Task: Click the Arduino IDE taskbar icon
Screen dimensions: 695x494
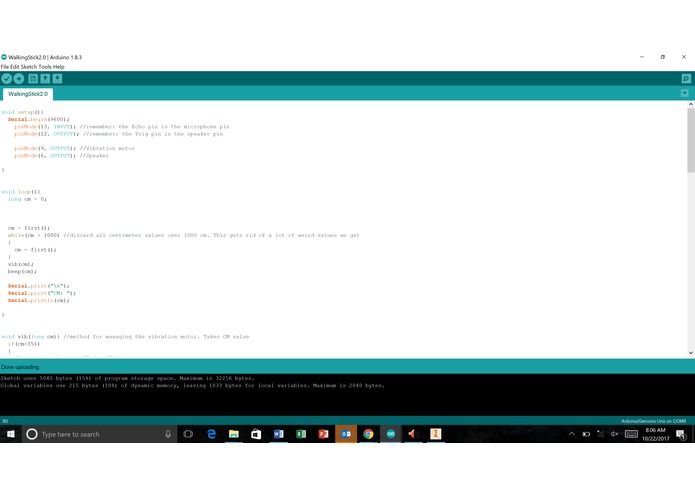Action: pos(390,434)
